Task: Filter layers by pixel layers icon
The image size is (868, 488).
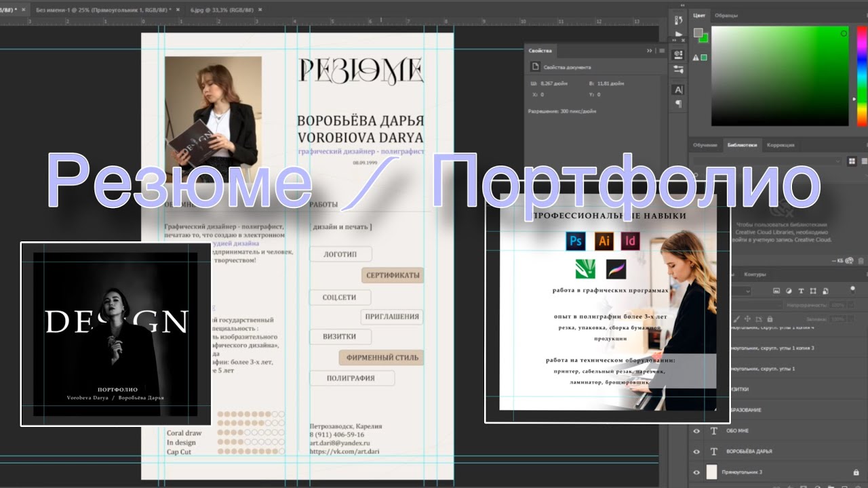Action: point(776,290)
